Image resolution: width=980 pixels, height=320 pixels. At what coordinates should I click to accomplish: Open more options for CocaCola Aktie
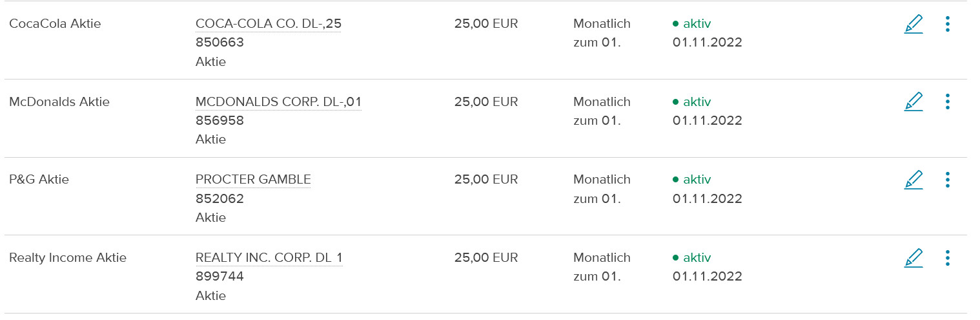coord(947,24)
